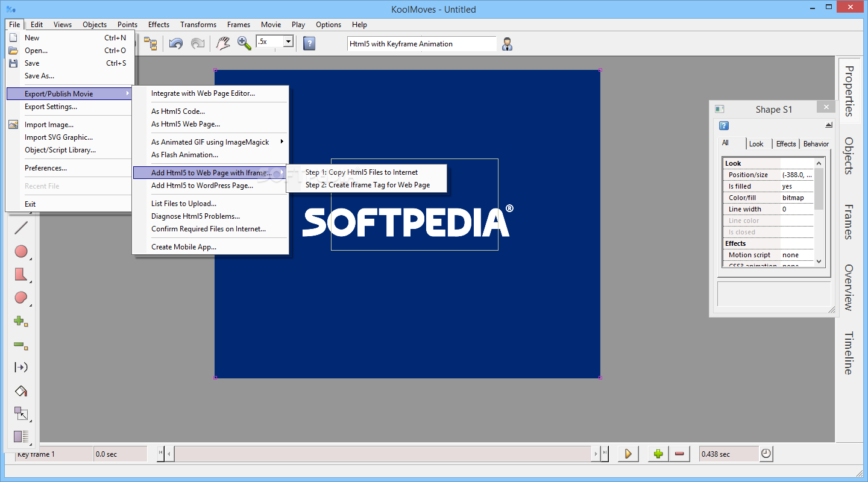Screen dimensions: 868x482
Task: Choose Open... from File menu
Action: coord(69,51)
